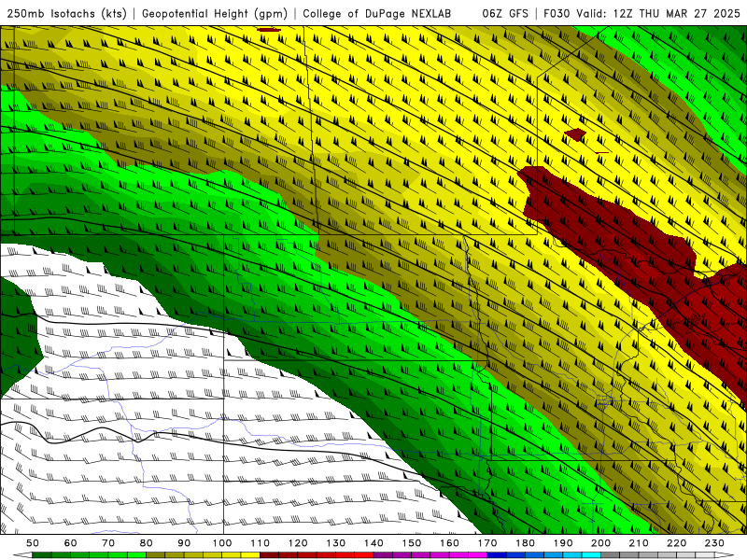Select the dark gray swatch right of 200
747x560 pixels.
pyautogui.click(x=610, y=555)
